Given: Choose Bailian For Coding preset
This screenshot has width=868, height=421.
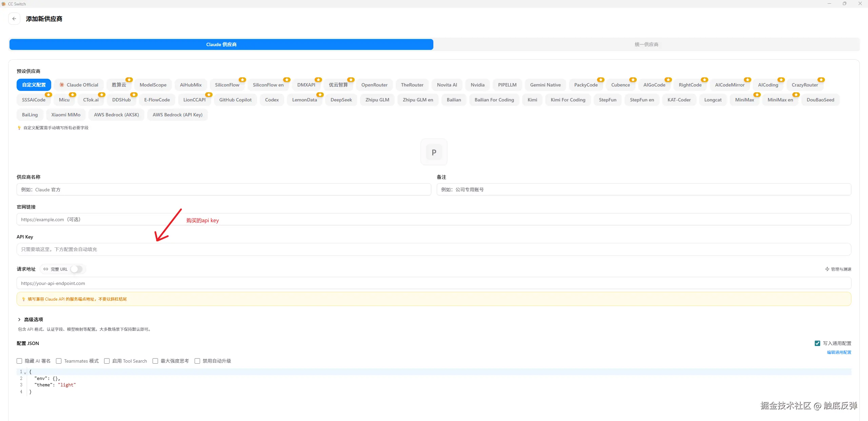Looking at the screenshot, I should coord(494,100).
